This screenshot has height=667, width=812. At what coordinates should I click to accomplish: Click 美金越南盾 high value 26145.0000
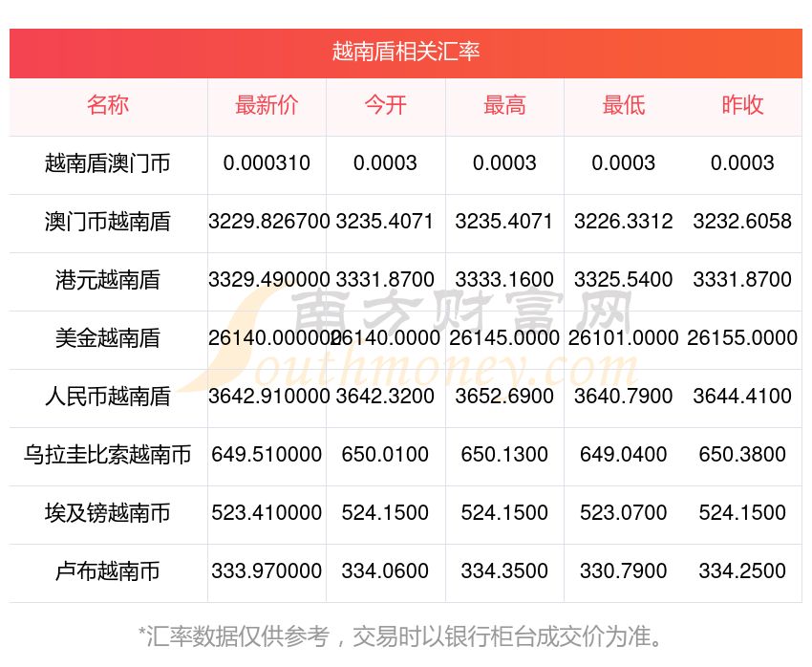coord(504,337)
